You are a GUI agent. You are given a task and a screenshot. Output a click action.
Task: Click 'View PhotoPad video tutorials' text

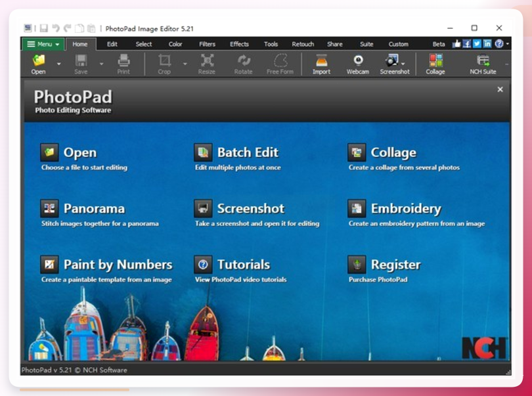tap(240, 280)
